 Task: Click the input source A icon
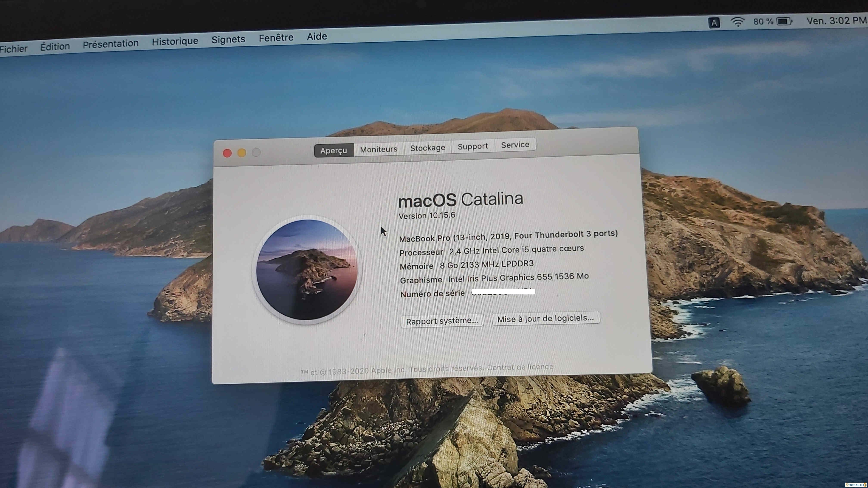click(x=714, y=23)
